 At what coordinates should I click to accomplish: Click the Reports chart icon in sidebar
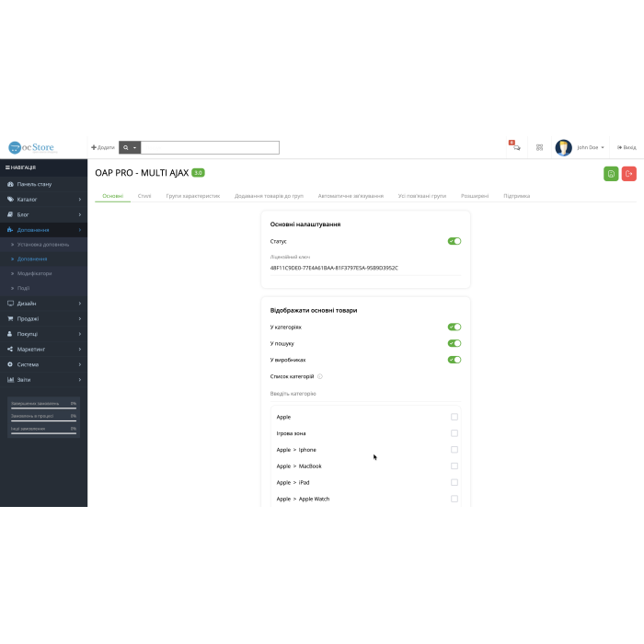point(10,379)
